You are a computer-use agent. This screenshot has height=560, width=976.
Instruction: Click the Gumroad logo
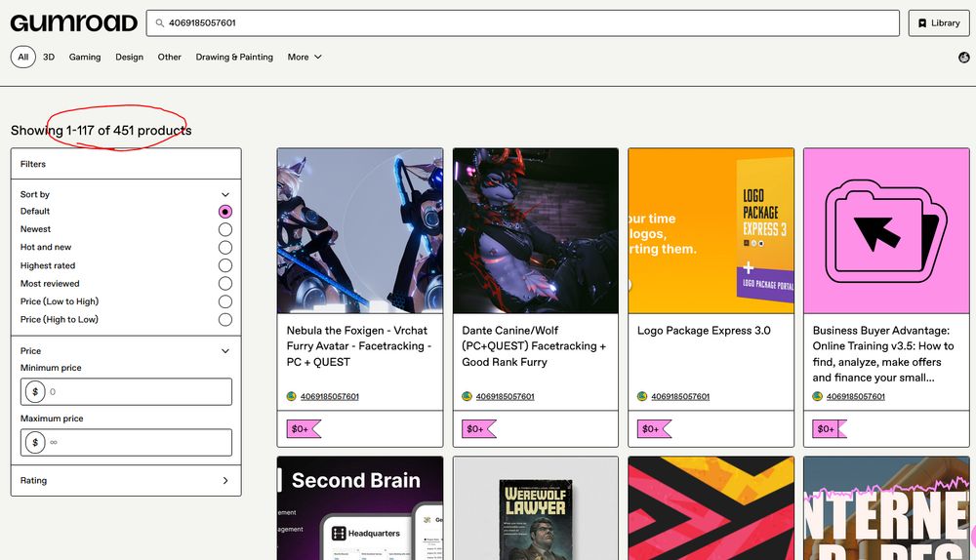click(x=73, y=23)
